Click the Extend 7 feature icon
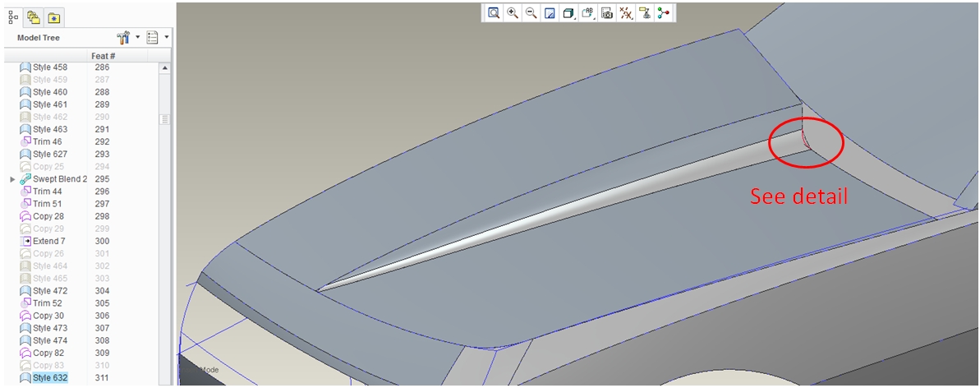Screen dimensions: 980x388 click(x=25, y=241)
